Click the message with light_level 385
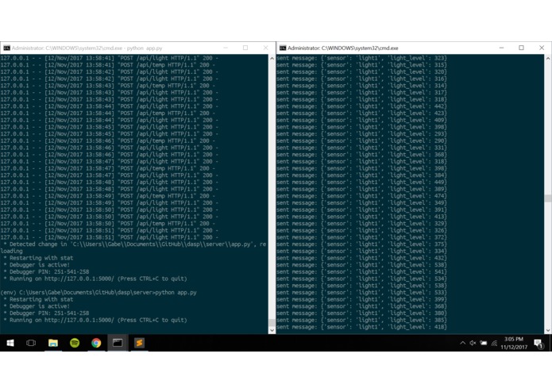552x392 pixels. (361, 321)
